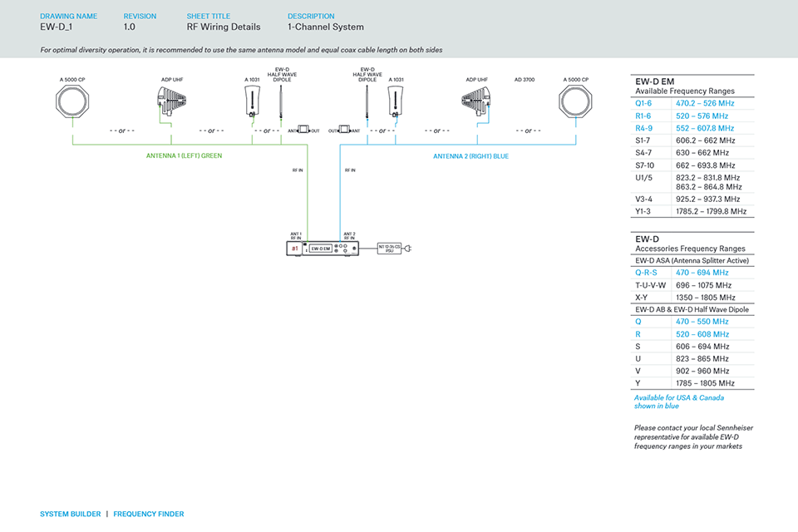The width and height of the screenshot is (798, 532).
Task: Click the 823 – 865 MHz value
Action: point(702,359)
